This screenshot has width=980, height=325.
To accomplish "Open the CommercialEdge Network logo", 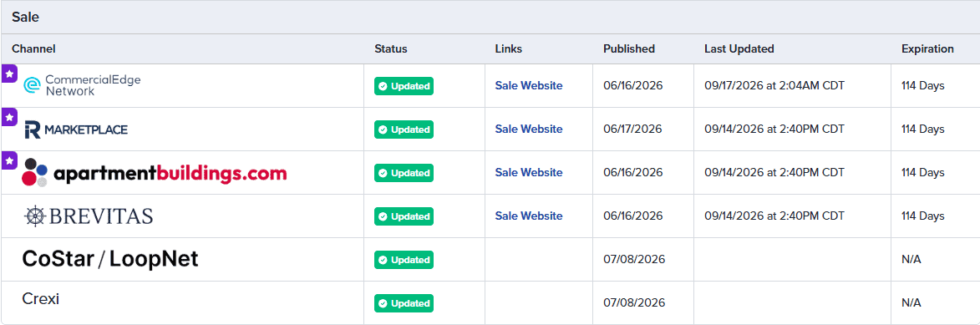I will click(82, 85).
